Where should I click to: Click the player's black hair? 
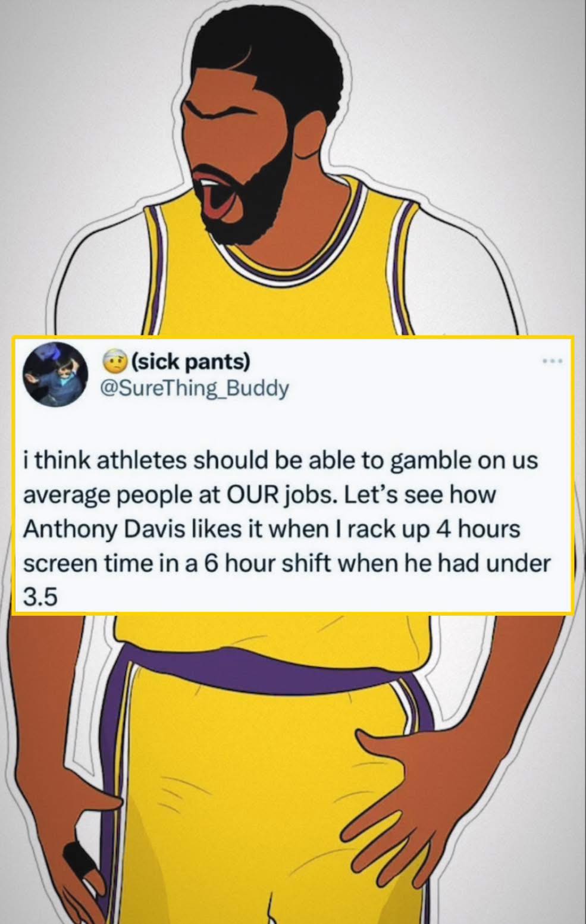pos(265,59)
